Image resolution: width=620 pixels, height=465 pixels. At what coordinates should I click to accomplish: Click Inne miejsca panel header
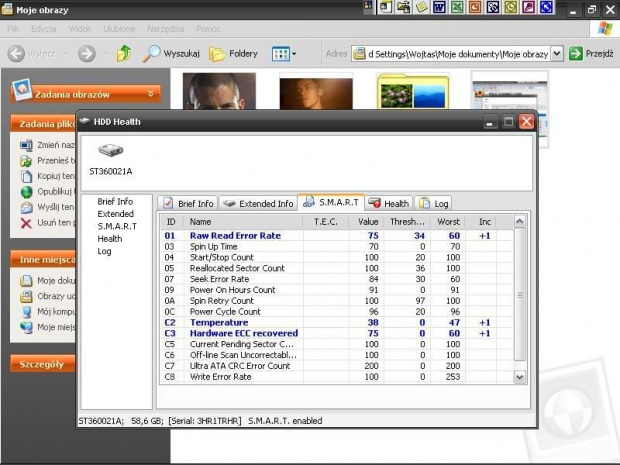coord(43,260)
